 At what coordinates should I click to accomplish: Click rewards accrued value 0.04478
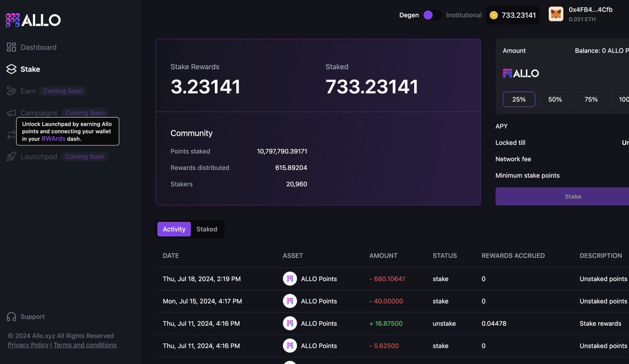(x=494, y=324)
